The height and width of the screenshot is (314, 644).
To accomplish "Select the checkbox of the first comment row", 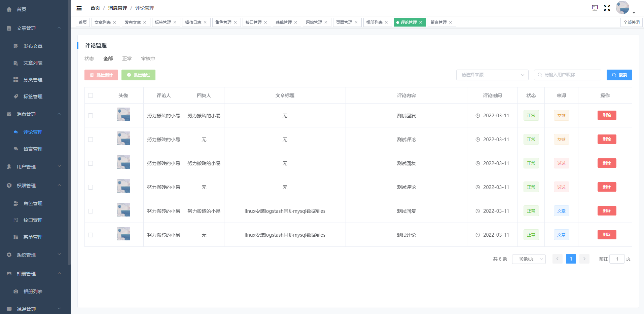I will click(x=91, y=116).
